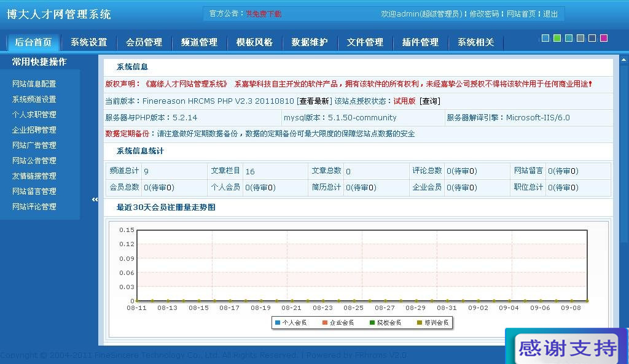
Task: Click the scrollbar up arrow on right edge
Action: pyautogui.click(x=624, y=60)
